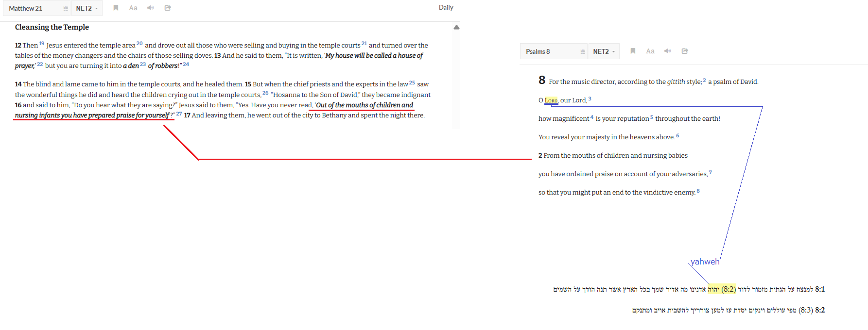Screen dimensions: 868x330
Task: Click the large chapter number 8 in Psalms
Action: click(542, 80)
